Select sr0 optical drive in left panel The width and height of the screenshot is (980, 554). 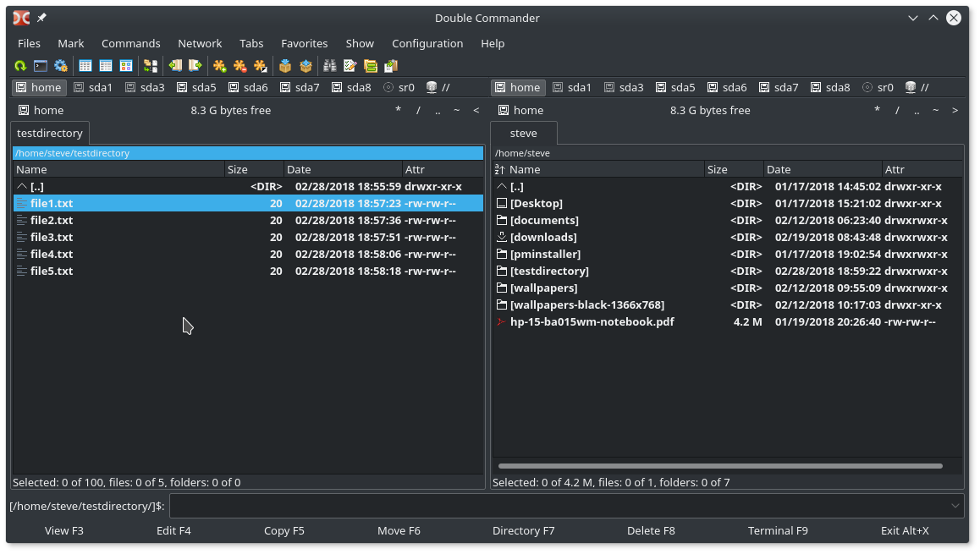[x=399, y=87]
